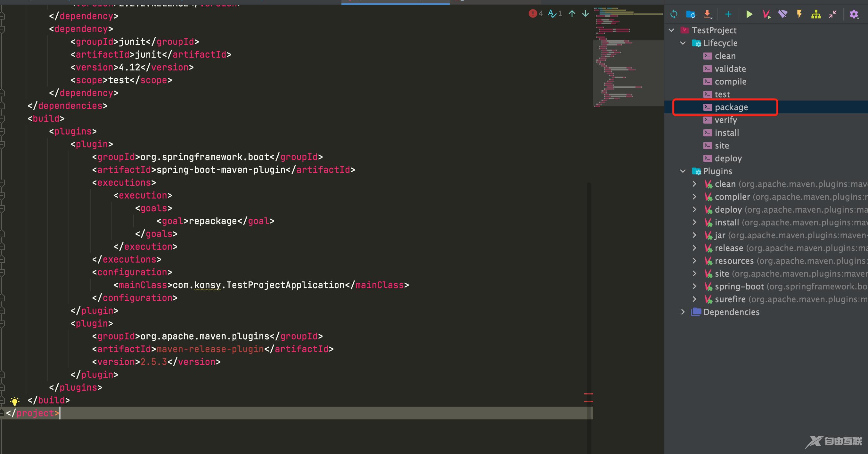Click the 4.12 junit version text
Viewport: 868px width, 454px height.
pyautogui.click(x=129, y=67)
